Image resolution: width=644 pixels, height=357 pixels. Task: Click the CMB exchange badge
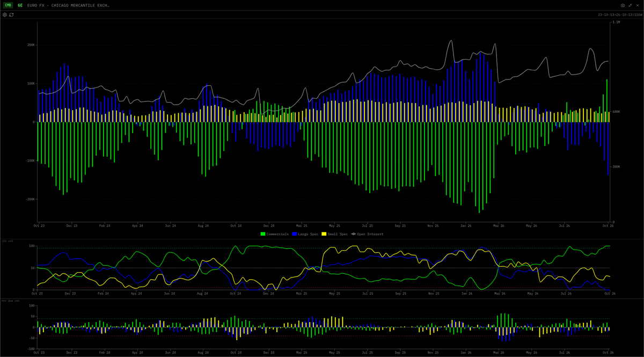(x=9, y=5)
